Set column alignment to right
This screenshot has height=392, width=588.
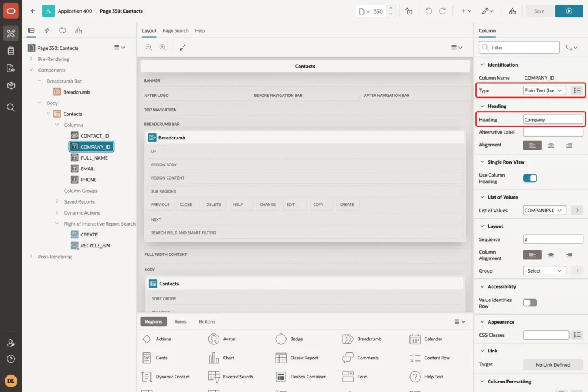[569, 255]
